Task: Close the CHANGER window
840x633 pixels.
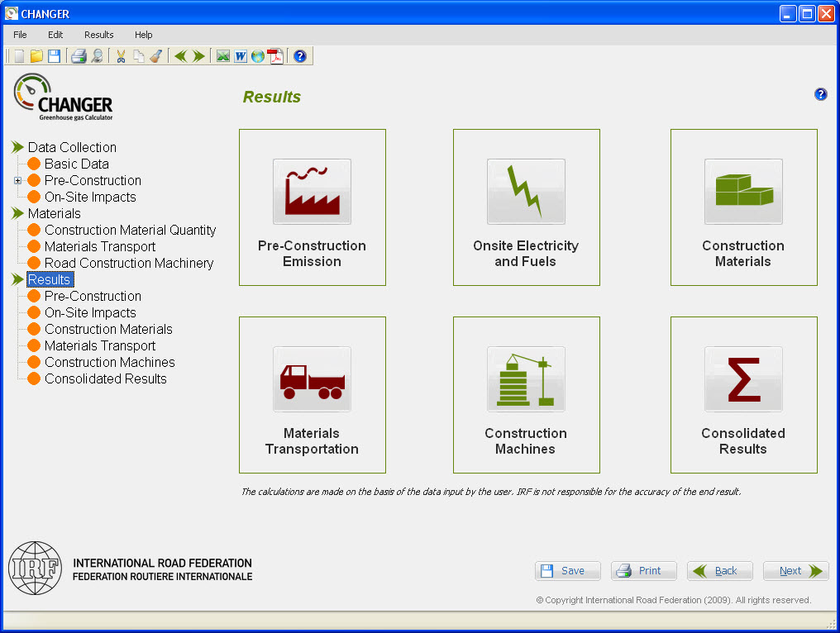Action: pos(826,13)
